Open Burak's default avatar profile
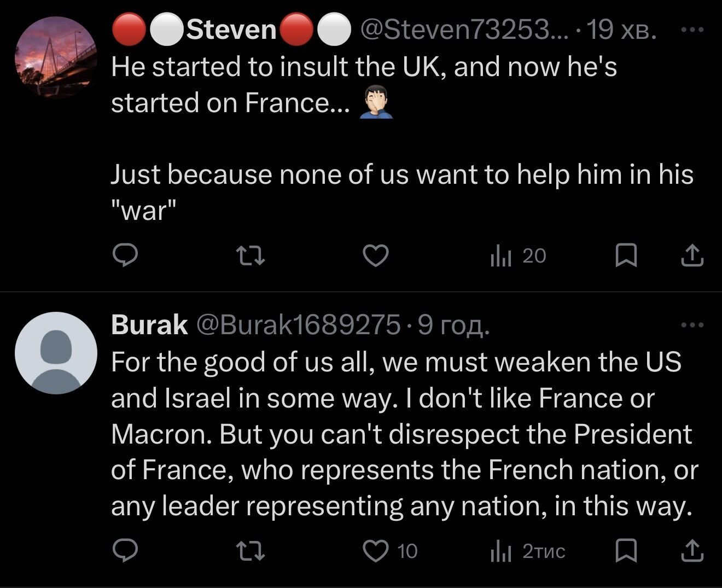Image resolution: width=722 pixels, height=588 pixels. [x=55, y=353]
